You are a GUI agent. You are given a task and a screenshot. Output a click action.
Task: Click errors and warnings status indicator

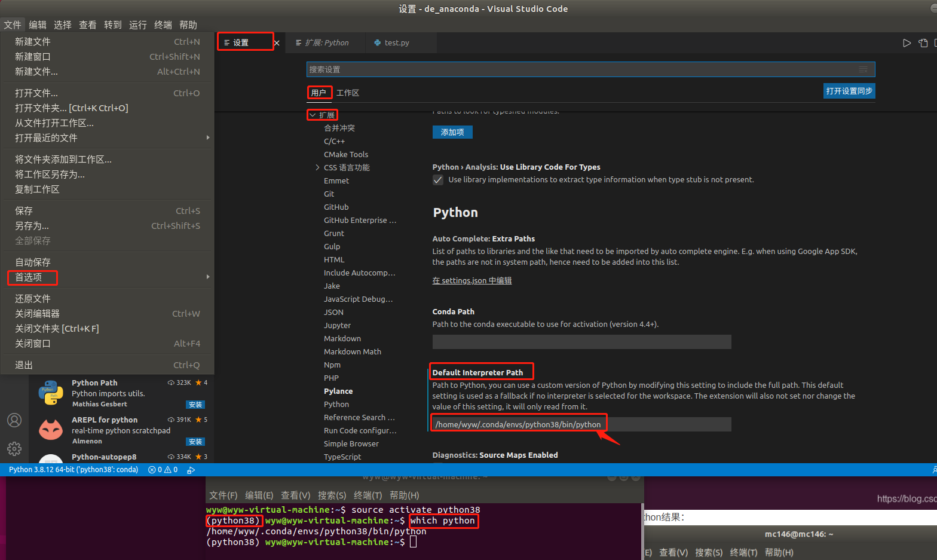[x=163, y=470]
